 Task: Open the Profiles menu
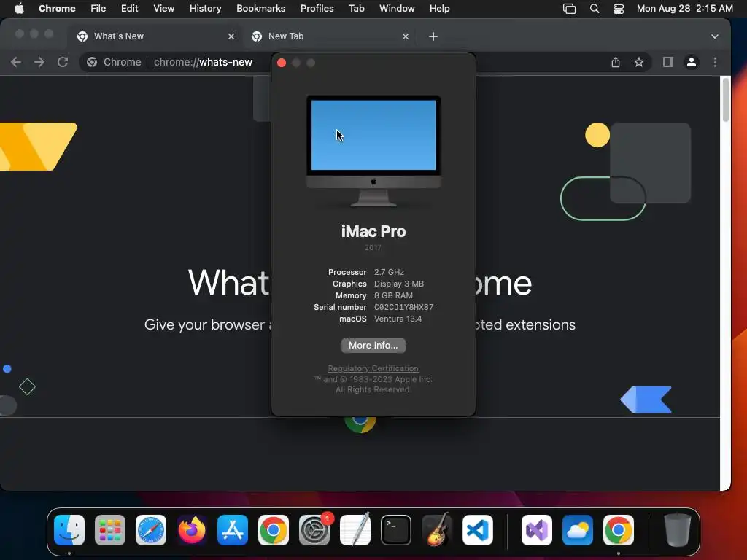click(x=317, y=8)
